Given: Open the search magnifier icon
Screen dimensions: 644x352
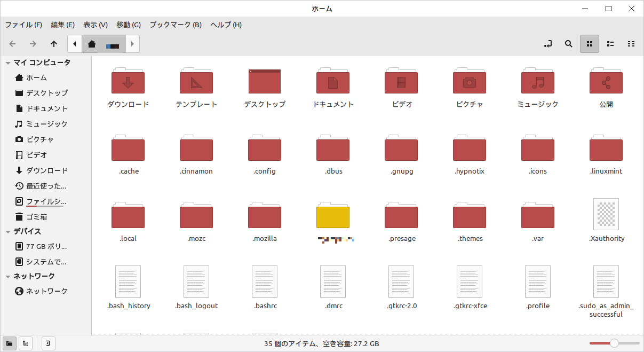Looking at the screenshot, I should [569, 44].
